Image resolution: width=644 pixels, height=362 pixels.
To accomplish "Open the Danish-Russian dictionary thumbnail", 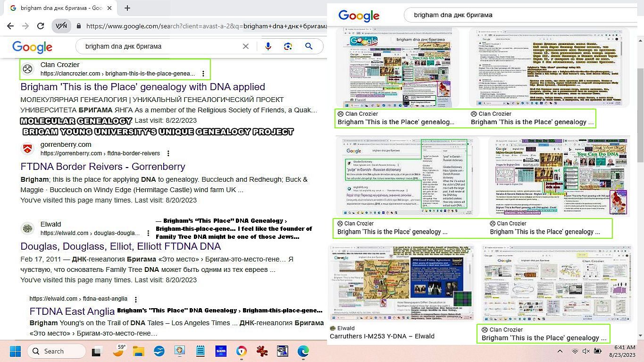I will pyautogui.click(x=407, y=177).
